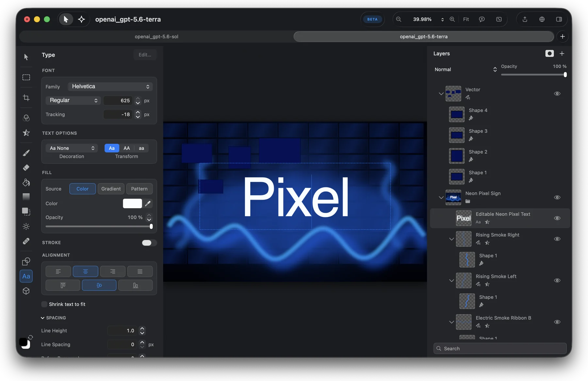Add a mask using Layers panel mask icon
The width and height of the screenshot is (588, 381).
coord(549,53)
